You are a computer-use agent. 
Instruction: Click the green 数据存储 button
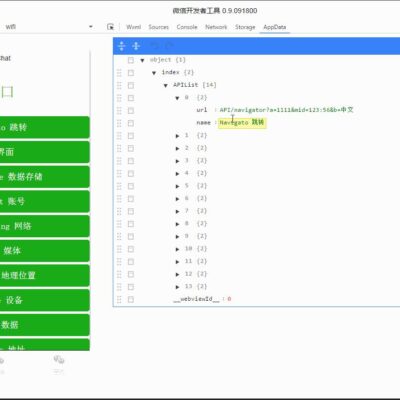click(x=45, y=177)
